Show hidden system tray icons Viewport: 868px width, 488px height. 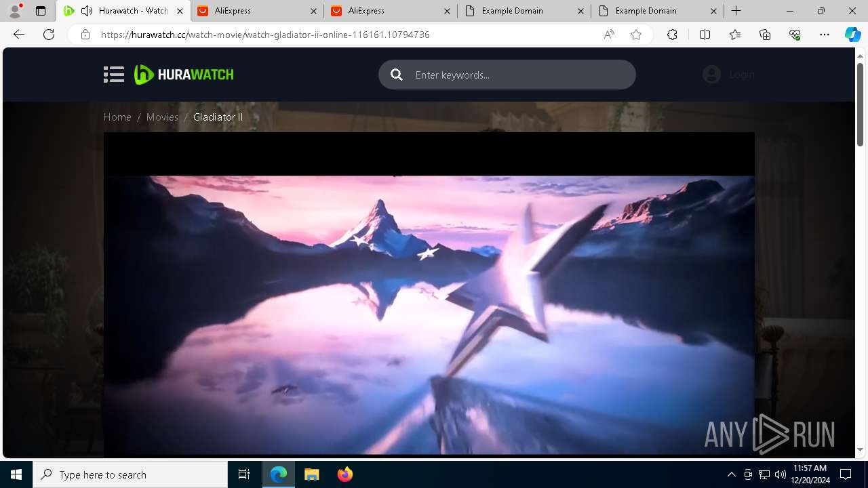click(x=731, y=474)
